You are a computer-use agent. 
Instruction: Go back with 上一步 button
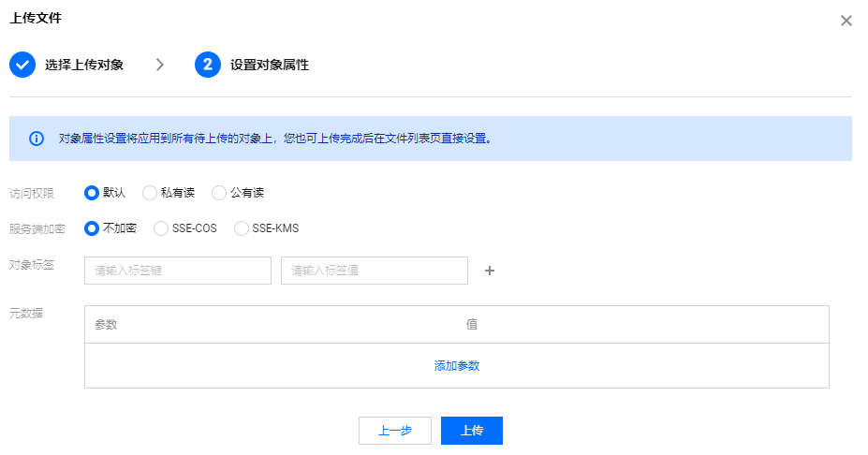click(x=395, y=431)
